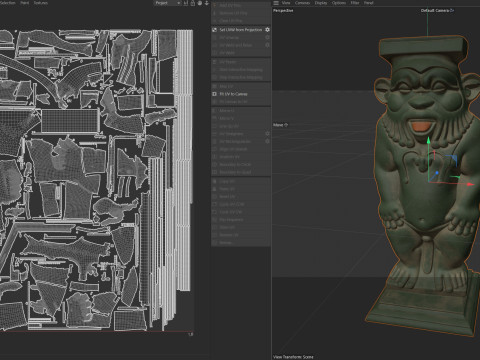Screen dimensions: 480x360
Task: Open the viewport Filter menu
Action: point(355,3)
